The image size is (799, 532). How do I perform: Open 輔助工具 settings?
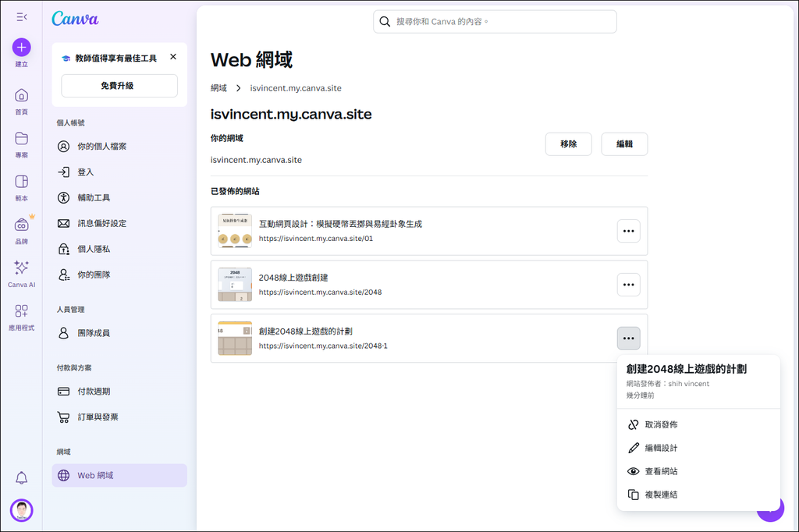pyautogui.click(x=119, y=197)
